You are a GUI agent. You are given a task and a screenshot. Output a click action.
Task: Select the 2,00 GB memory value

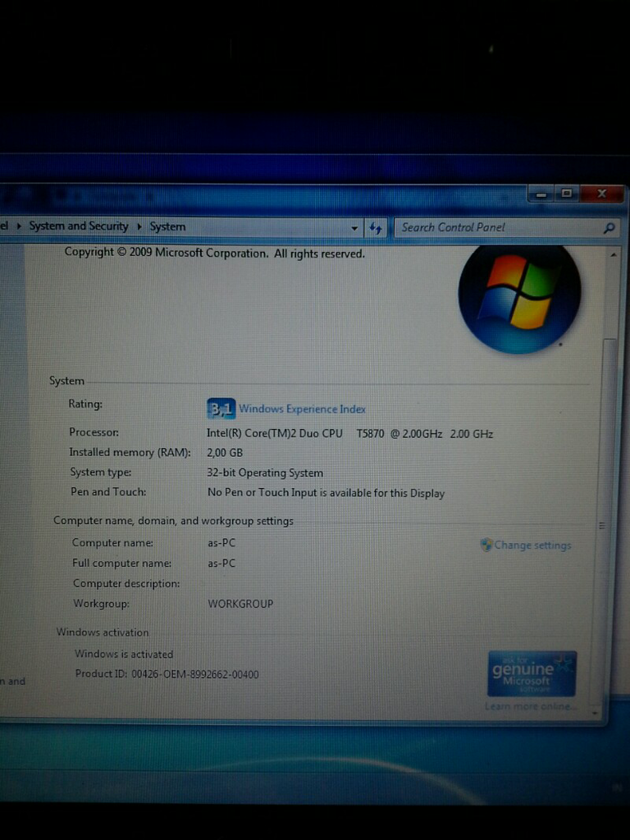[x=225, y=453]
